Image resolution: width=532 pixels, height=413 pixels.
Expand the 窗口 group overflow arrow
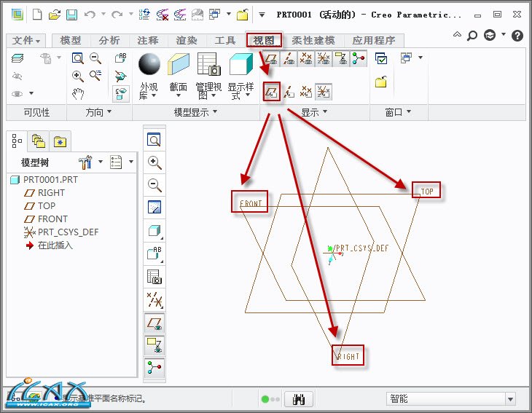409,111
